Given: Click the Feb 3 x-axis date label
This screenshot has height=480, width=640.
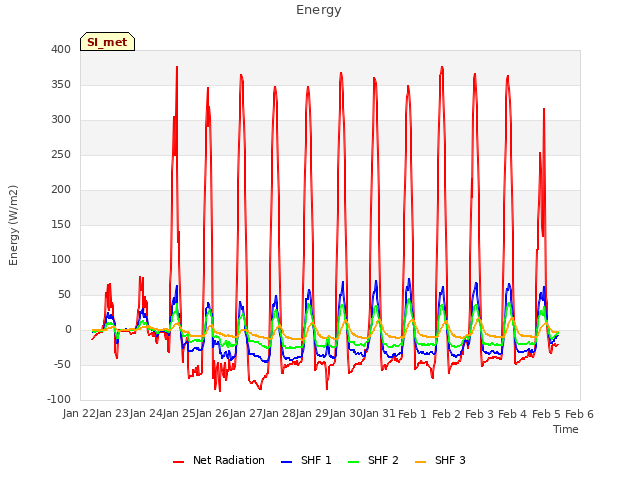Looking at the screenshot, I should 479,414.
